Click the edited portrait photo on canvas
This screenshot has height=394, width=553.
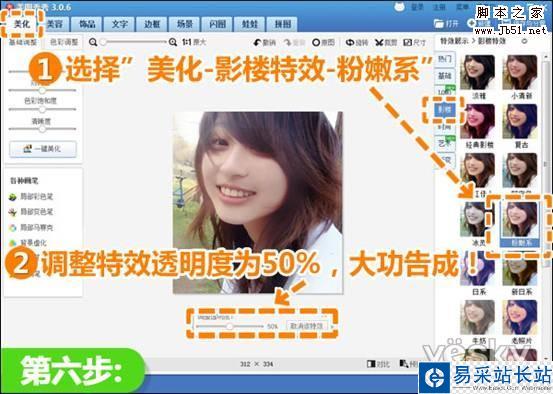(257, 202)
